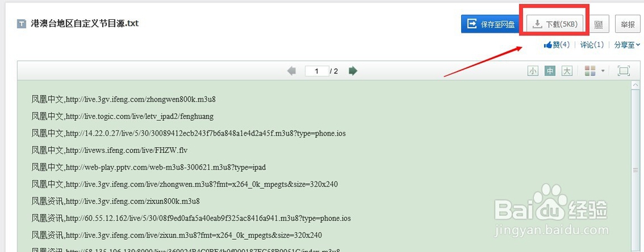Open the background color theme picker
Image resolution: width=644 pixels, height=252 pixels.
pyautogui.click(x=590, y=71)
